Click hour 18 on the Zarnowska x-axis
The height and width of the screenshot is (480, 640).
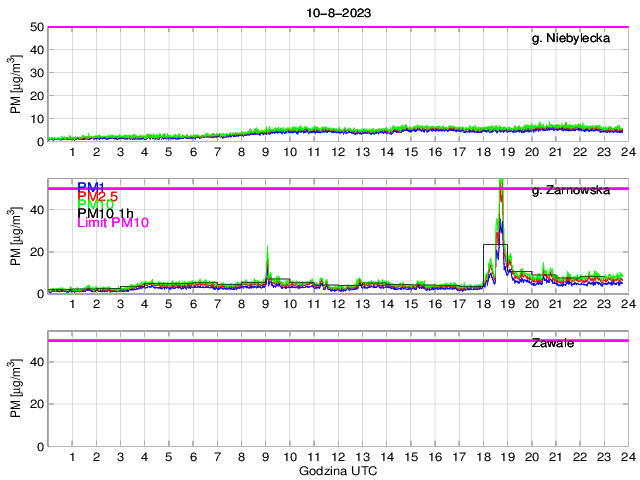click(x=484, y=304)
